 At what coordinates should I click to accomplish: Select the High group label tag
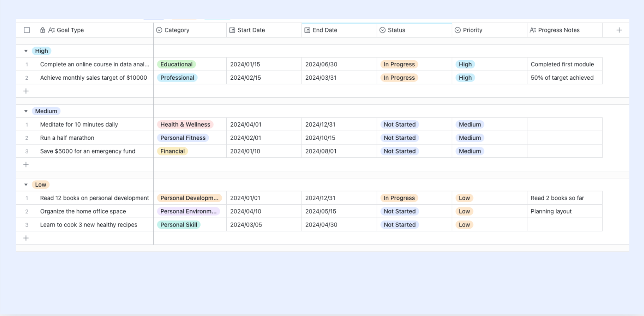tap(41, 51)
